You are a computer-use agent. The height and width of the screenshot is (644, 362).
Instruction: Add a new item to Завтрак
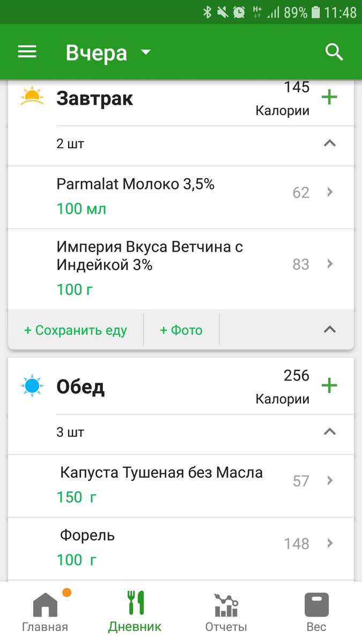click(330, 97)
